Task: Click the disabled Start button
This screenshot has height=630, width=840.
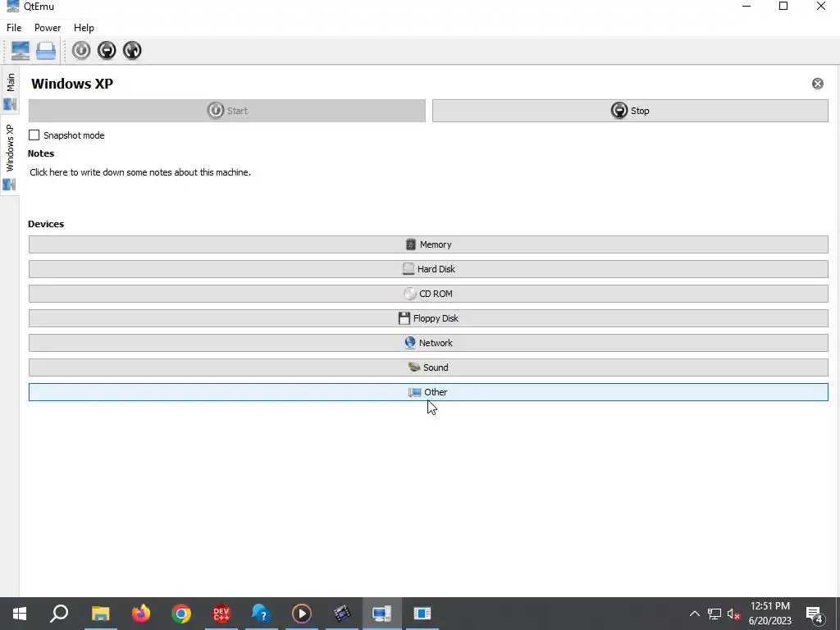Action: [x=227, y=111]
